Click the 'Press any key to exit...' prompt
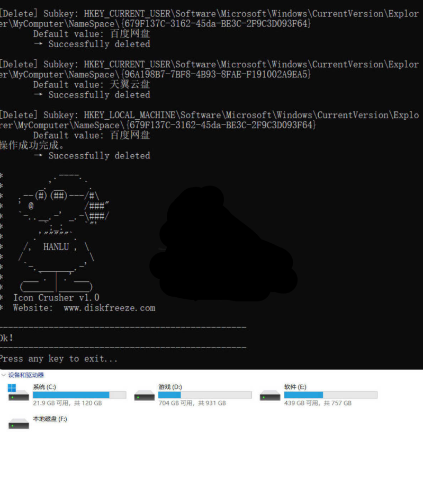423x504 pixels. point(58,359)
